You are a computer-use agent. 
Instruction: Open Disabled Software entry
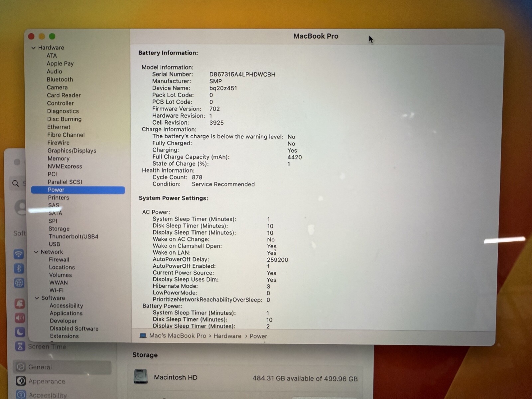[x=74, y=329]
